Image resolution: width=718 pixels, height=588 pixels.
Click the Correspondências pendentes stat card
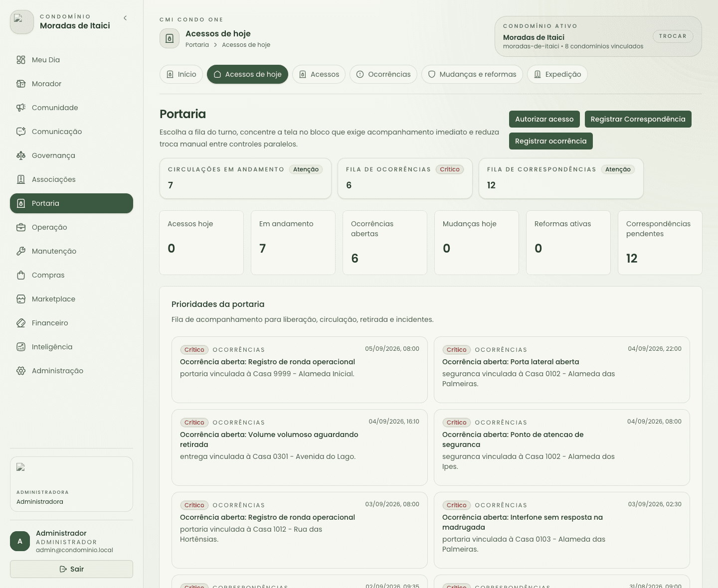click(x=660, y=243)
